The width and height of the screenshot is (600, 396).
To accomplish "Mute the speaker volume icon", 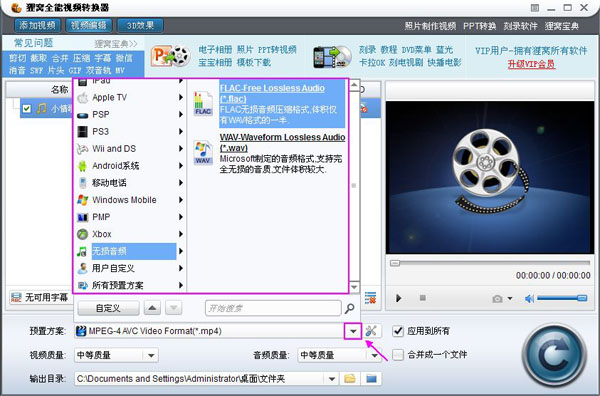I will coord(530,298).
